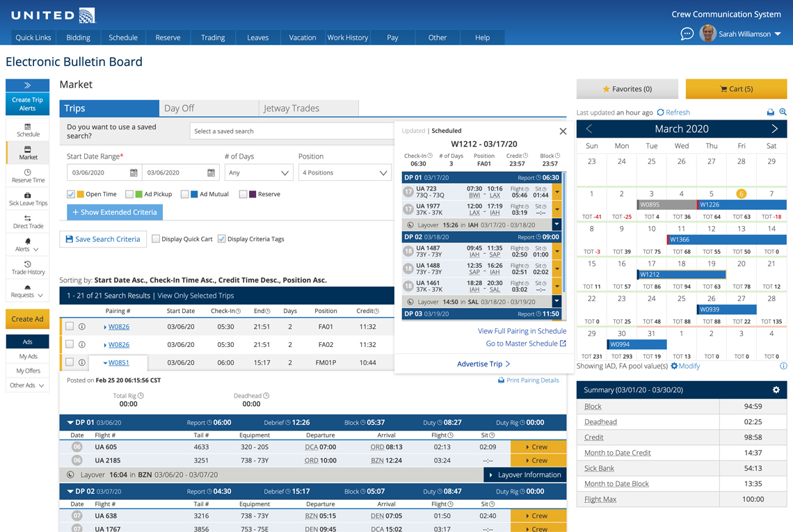Open the Cart (5) button
Image resolution: width=793 pixels, height=532 pixels.
click(x=737, y=89)
